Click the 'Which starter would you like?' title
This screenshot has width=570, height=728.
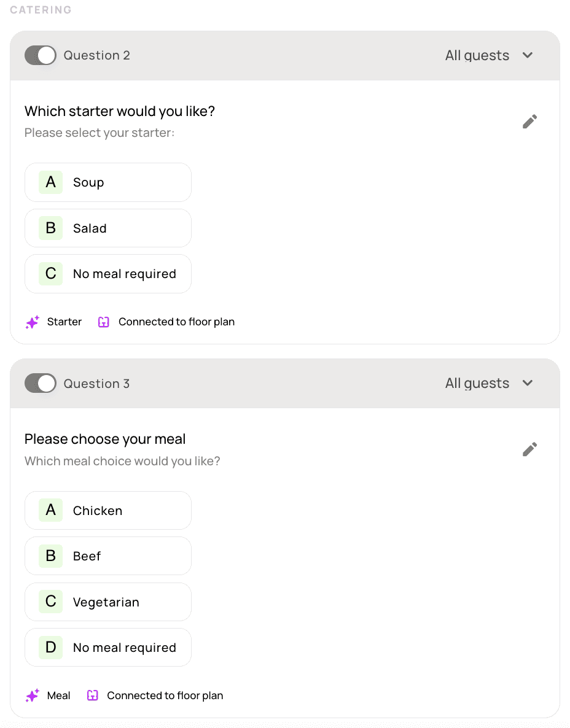[120, 112]
